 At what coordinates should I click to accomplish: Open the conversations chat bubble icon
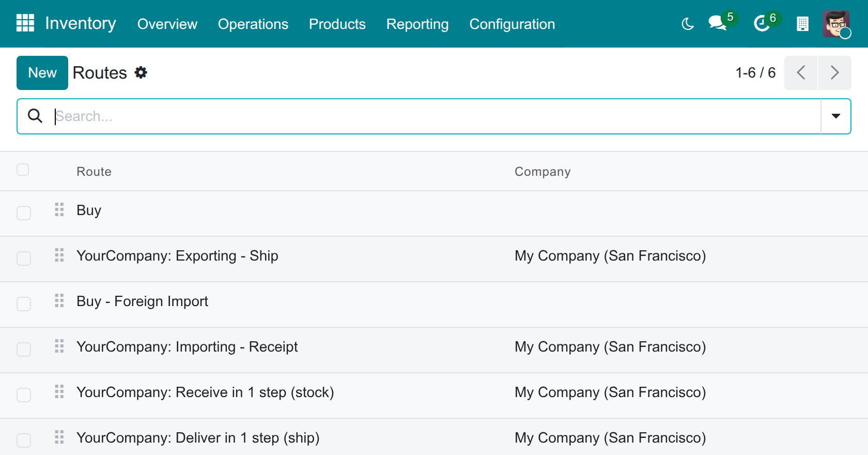pos(717,23)
